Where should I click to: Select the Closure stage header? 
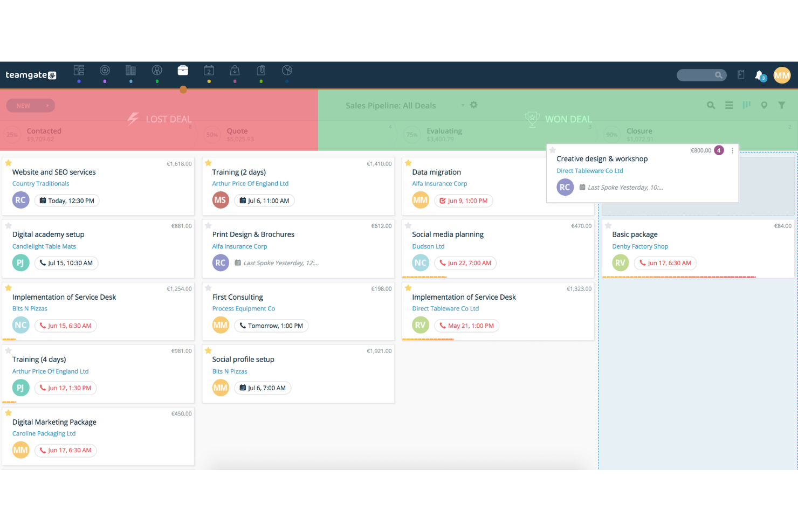click(x=639, y=131)
